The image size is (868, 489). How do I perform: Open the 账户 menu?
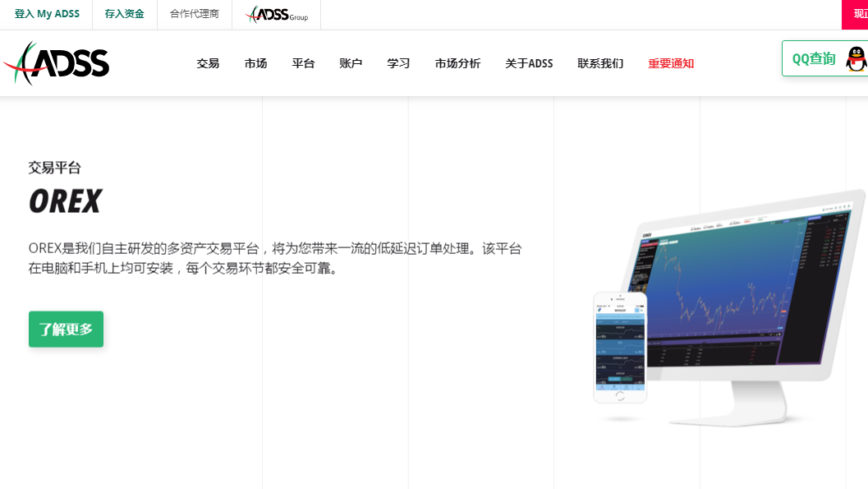(351, 63)
